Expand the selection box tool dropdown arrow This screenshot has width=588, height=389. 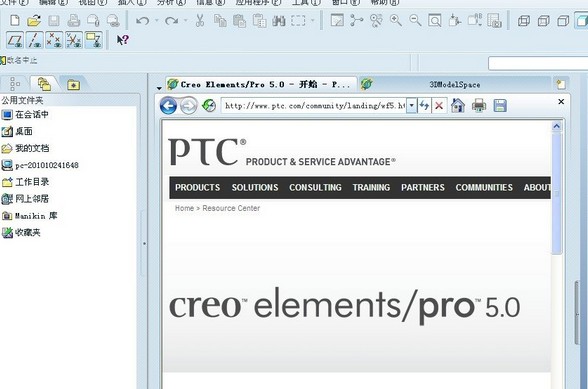click(x=312, y=20)
